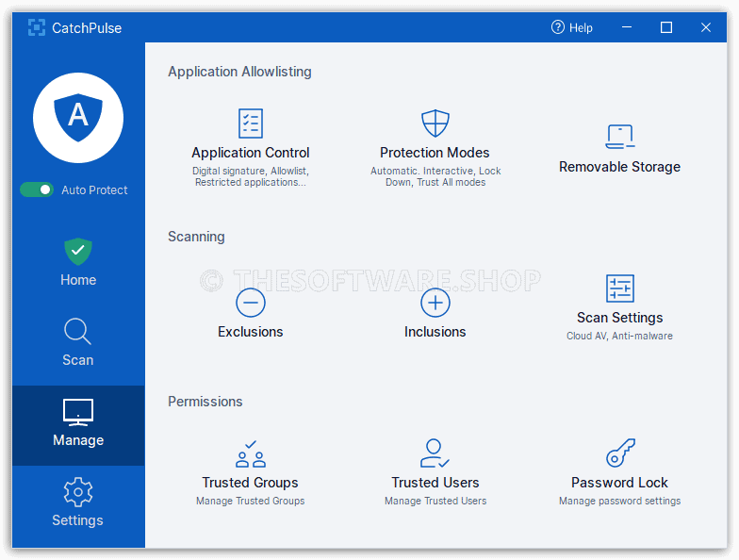This screenshot has height=560, width=739.
Task: Maximize the CatchPulse window
Action: coord(666,27)
